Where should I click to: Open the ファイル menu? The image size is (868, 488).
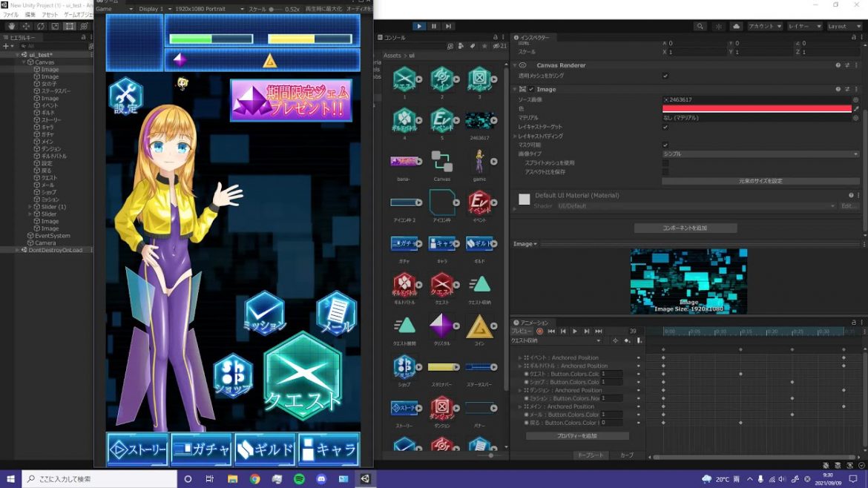tap(11, 15)
